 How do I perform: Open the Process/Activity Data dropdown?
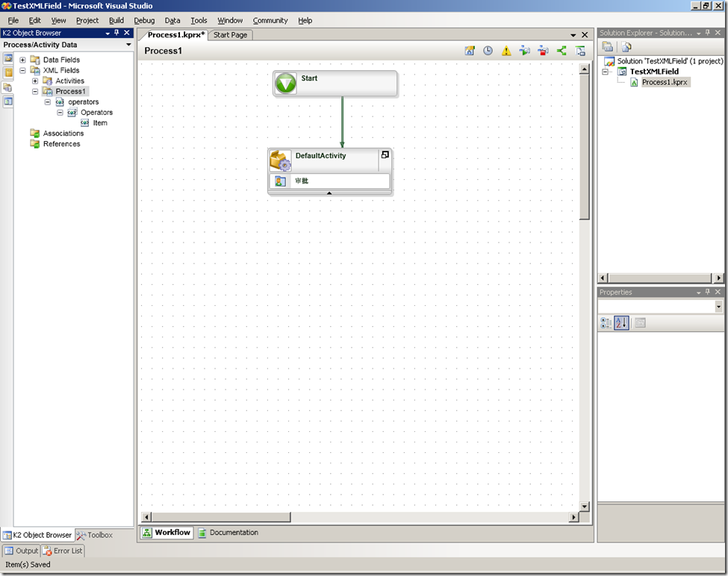coord(128,45)
